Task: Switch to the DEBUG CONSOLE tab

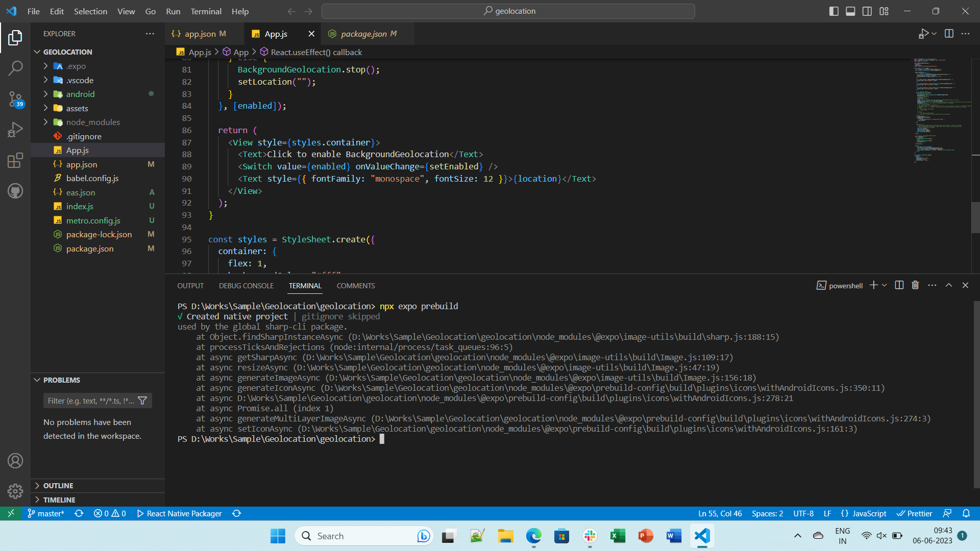Action: point(246,286)
